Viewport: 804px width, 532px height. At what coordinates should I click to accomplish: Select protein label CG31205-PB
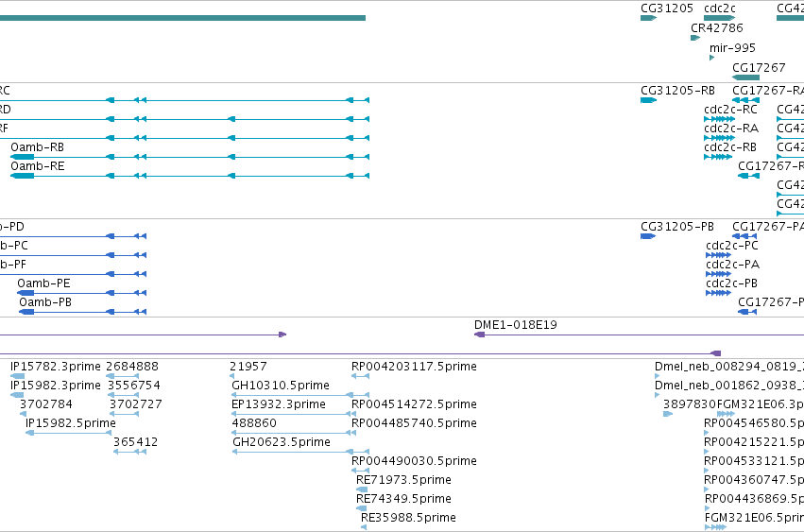676,226
